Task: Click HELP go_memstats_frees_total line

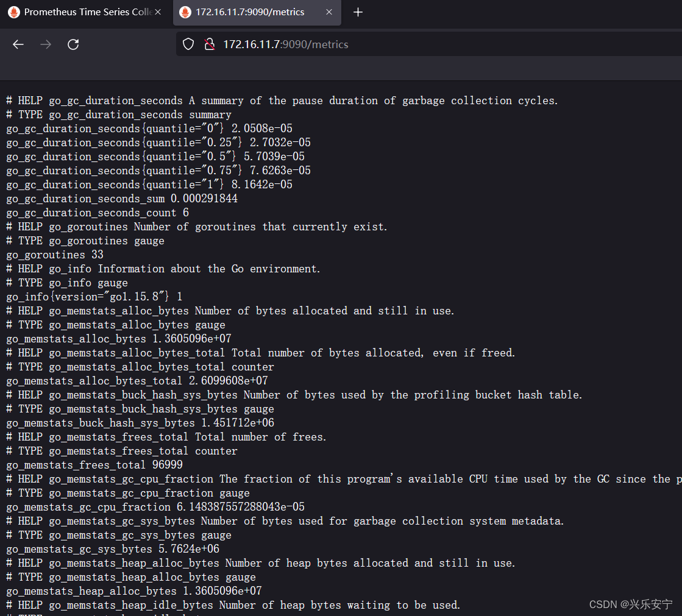Action: 166,437
